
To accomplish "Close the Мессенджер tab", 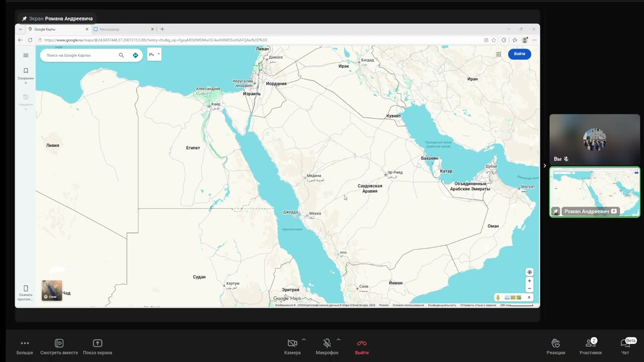I will click(x=152, y=29).
